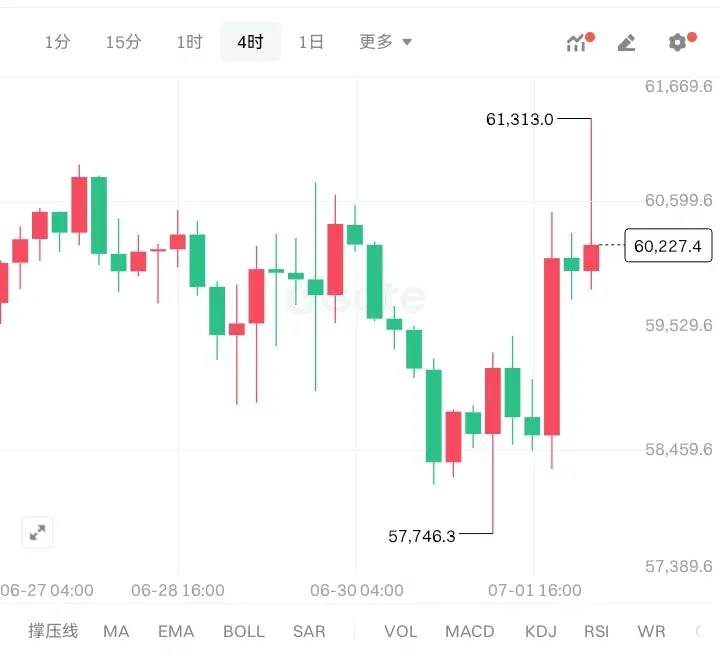Image resolution: width=720 pixels, height=656 pixels.
Task: Click the current price label 60,227.4
Action: (668, 246)
